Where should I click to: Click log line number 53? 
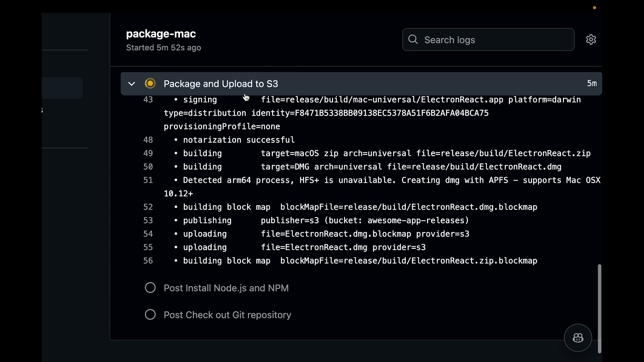(x=148, y=220)
